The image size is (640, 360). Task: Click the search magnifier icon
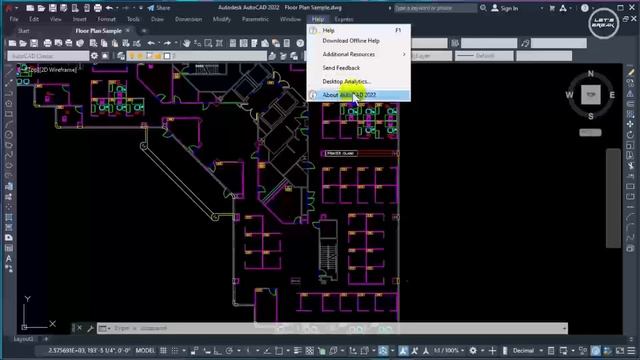[x=483, y=8]
